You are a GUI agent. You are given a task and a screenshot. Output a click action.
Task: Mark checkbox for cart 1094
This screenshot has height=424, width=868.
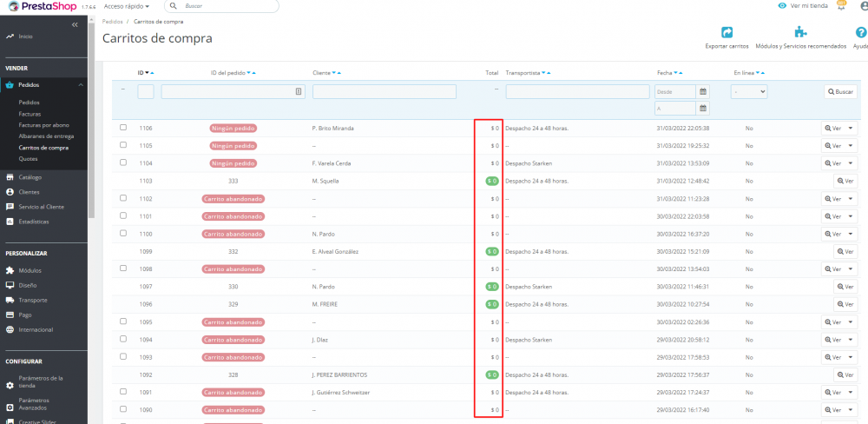123,339
